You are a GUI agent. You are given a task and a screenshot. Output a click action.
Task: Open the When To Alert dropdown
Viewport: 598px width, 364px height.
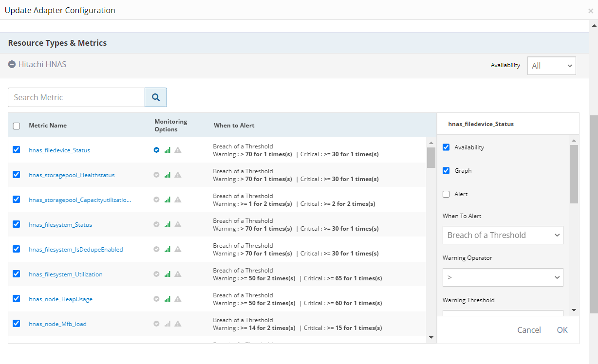(503, 235)
